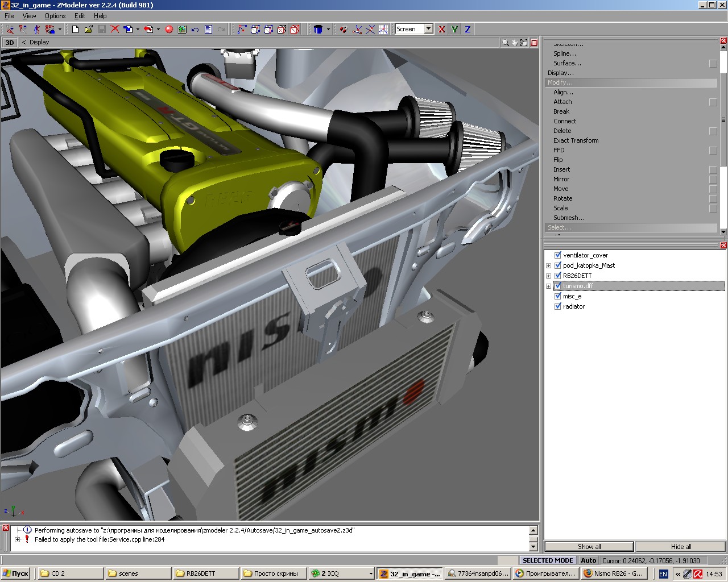The image size is (728, 582).
Task: Click the red maximize viewport icon
Action: pos(534,43)
